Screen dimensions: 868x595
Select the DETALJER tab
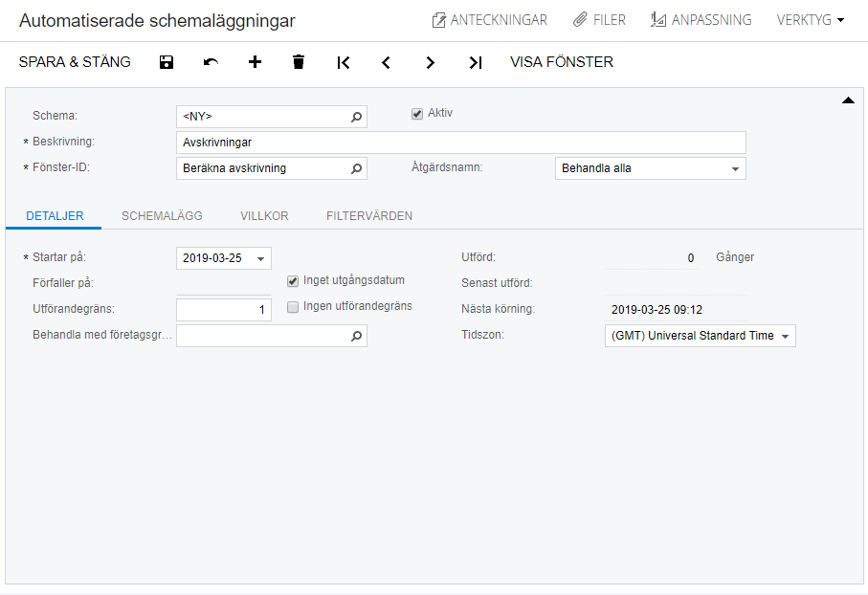(x=55, y=216)
